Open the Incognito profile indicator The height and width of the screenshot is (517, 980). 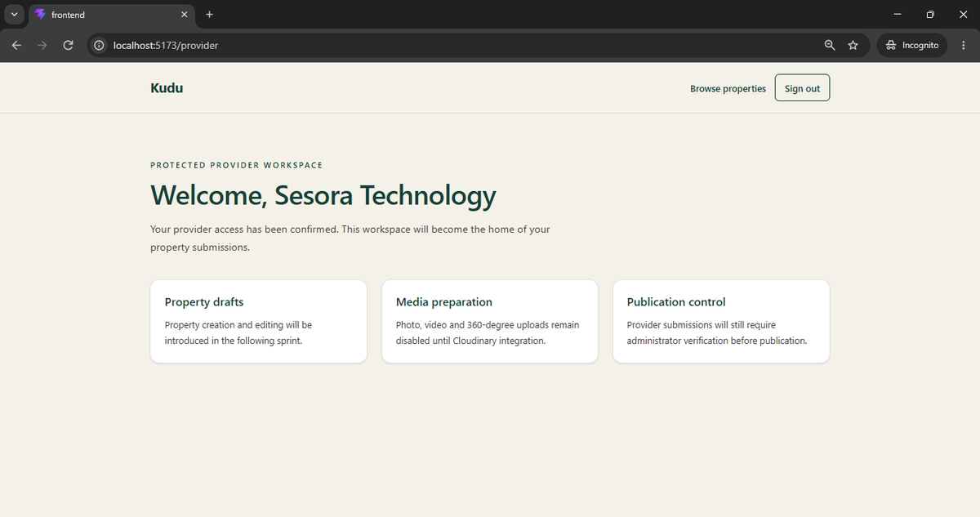point(912,46)
